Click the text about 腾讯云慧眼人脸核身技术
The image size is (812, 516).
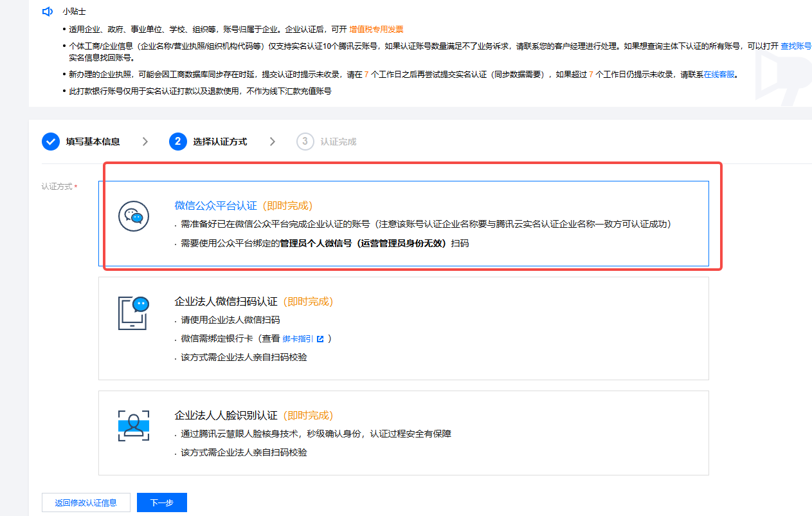point(316,434)
